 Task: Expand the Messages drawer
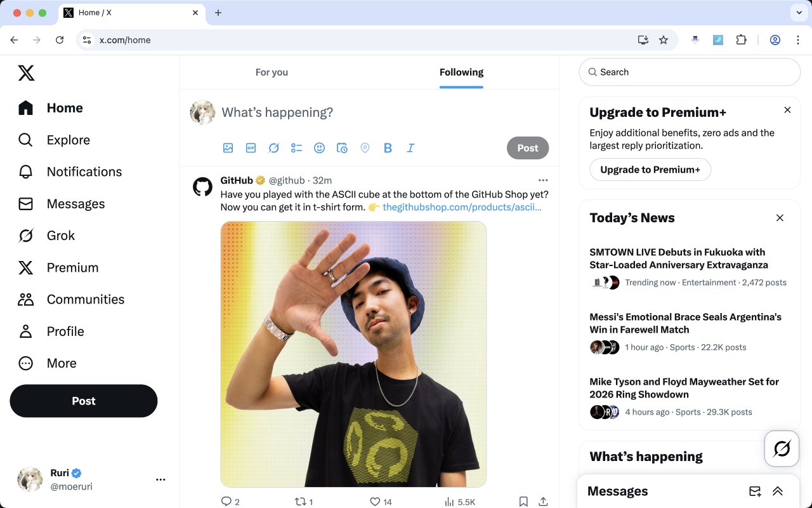777,491
